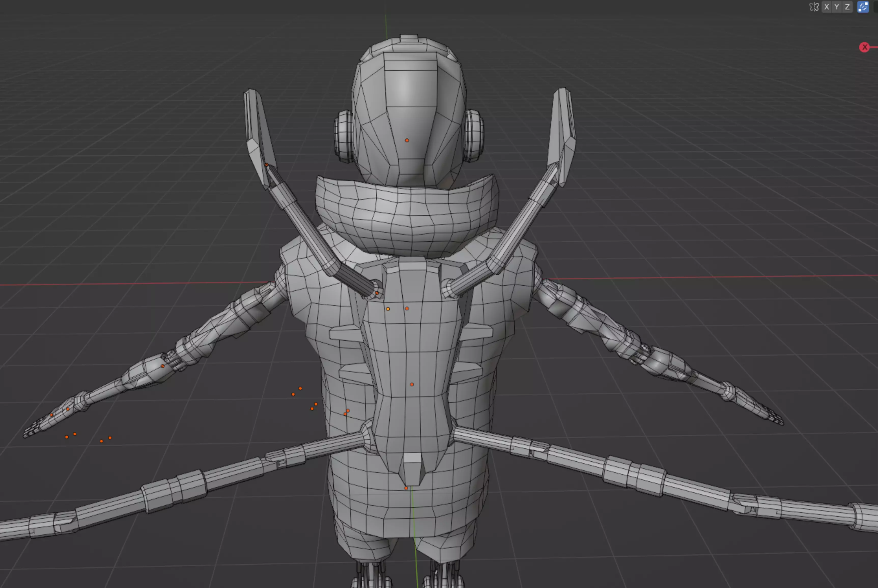Toggle Z axis mirror button

point(847,7)
